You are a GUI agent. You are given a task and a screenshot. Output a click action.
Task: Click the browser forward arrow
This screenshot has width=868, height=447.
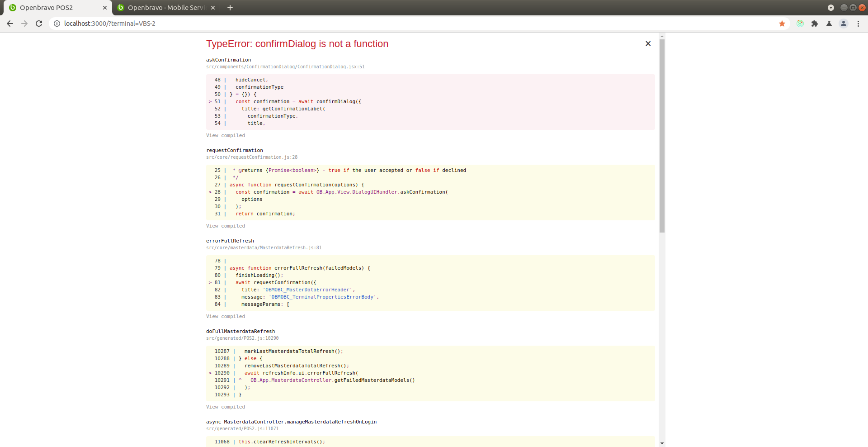(24, 24)
